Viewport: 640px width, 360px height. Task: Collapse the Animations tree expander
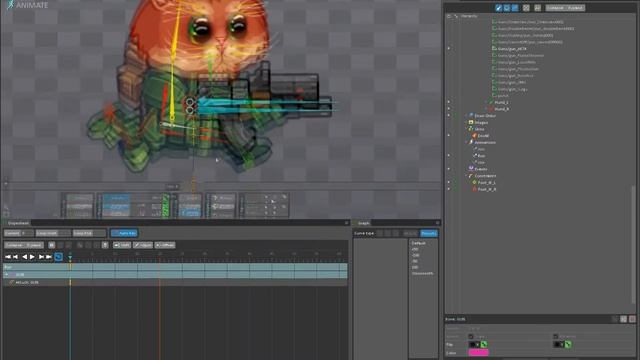point(466,142)
